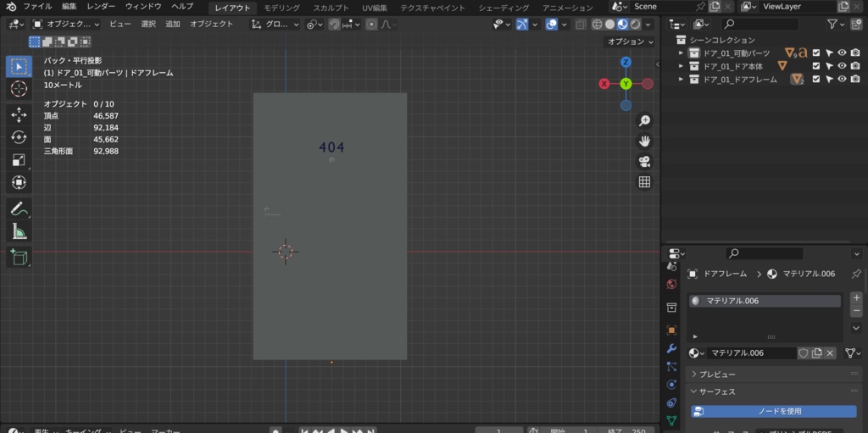Add a new material slot with plus button
Viewport: 868px width, 433px height.
pos(855,298)
